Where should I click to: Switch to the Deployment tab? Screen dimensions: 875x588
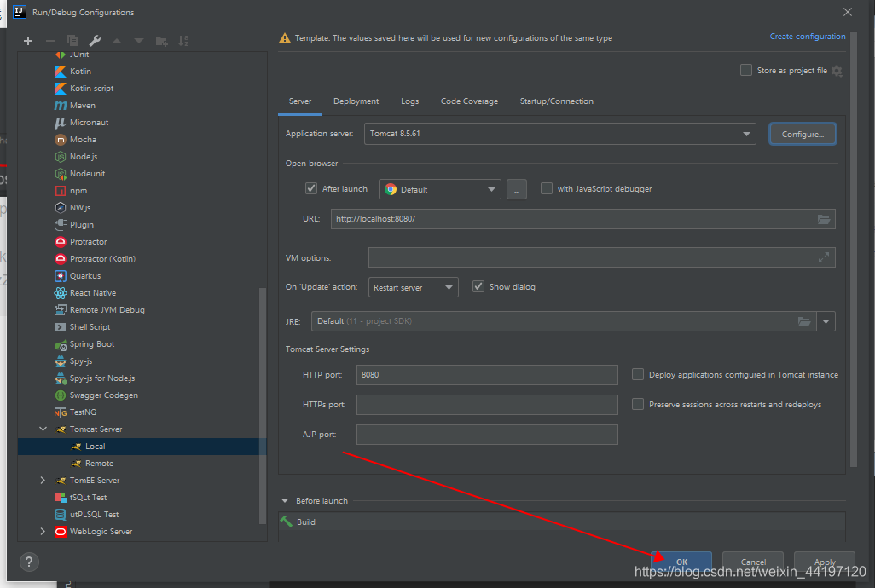tap(356, 101)
